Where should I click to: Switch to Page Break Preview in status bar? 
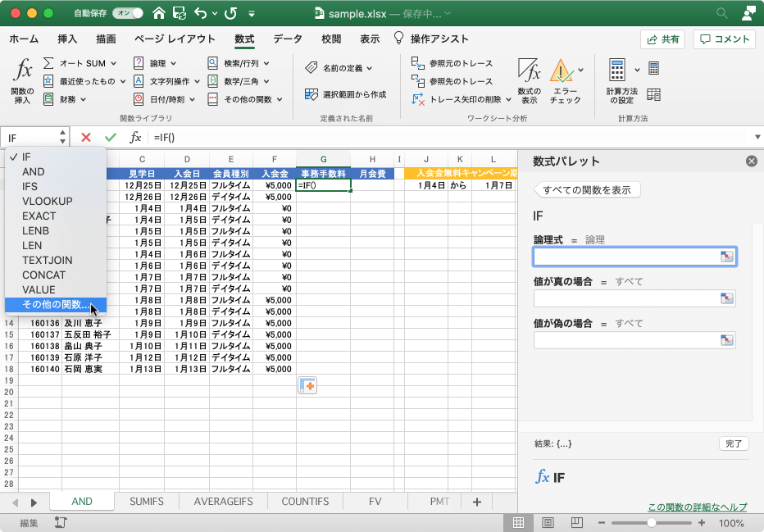pyautogui.click(x=577, y=523)
